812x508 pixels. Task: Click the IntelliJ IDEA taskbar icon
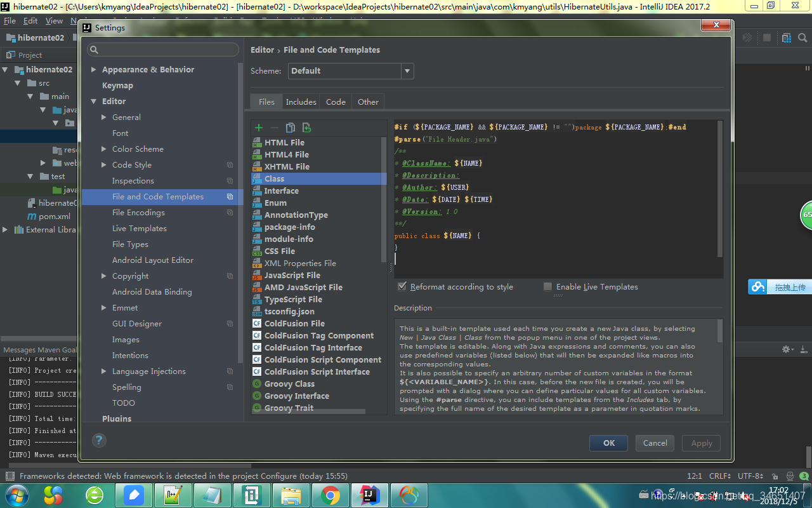tap(369, 495)
